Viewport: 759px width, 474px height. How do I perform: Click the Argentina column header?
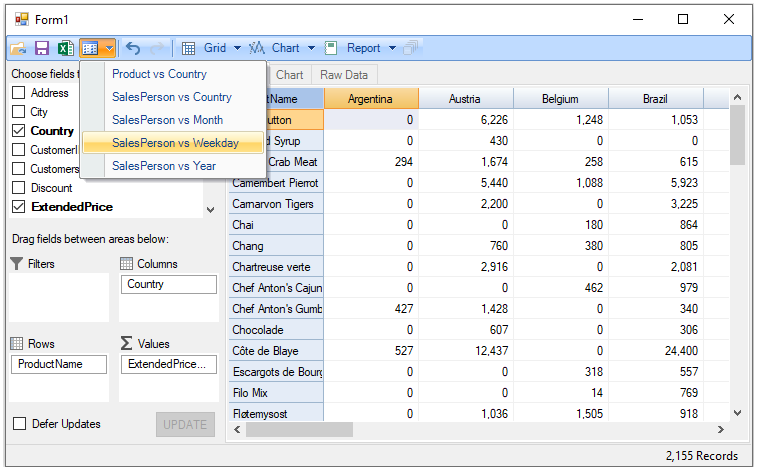click(370, 99)
